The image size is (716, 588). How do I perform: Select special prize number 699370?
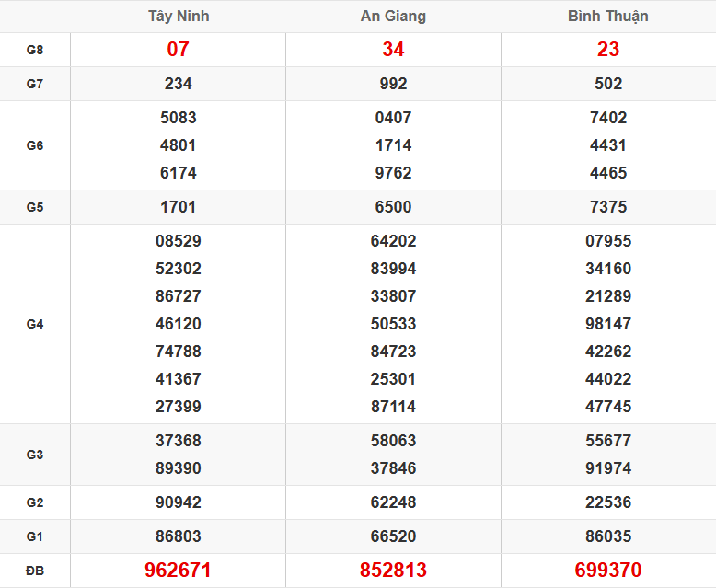pyautogui.click(x=608, y=571)
